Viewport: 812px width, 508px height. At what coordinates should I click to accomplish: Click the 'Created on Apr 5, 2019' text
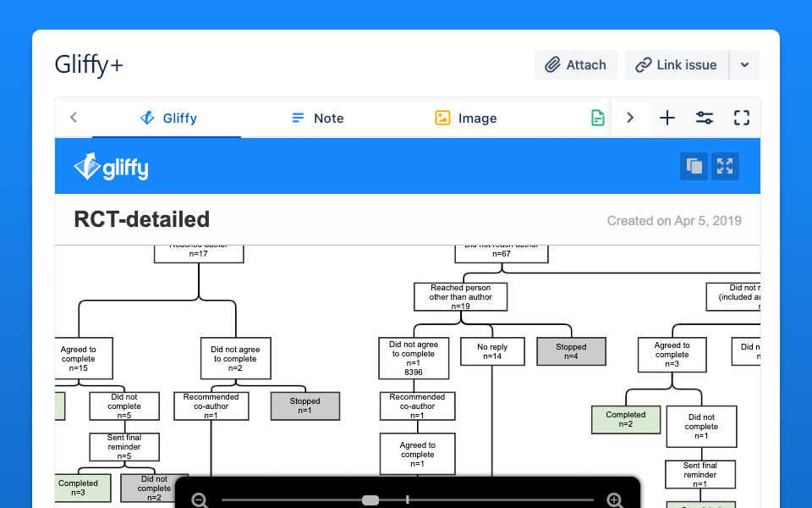point(674,221)
